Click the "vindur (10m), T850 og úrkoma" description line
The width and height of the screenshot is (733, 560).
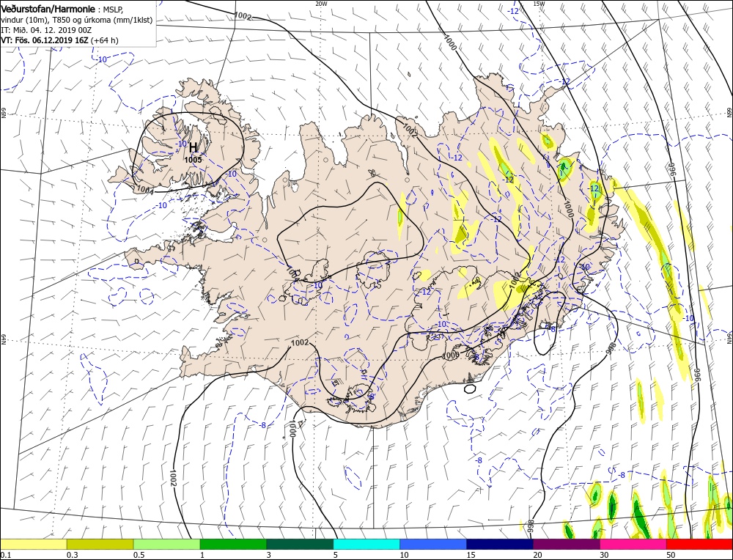76,20
